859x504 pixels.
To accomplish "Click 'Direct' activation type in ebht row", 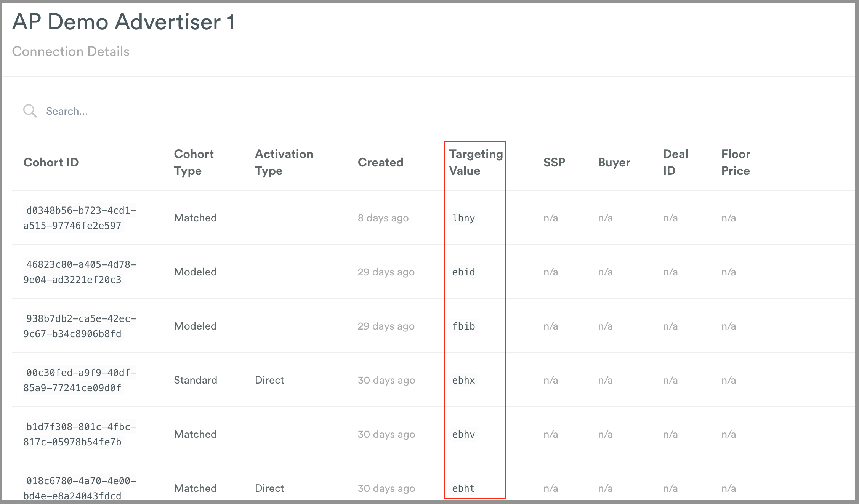I will tap(269, 488).
